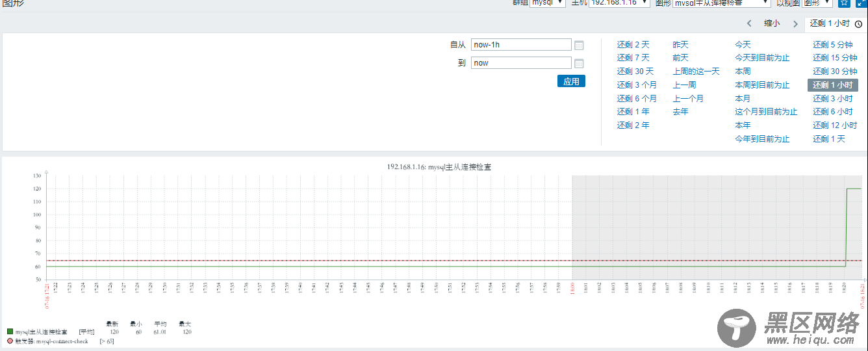This screenshot has height=351, width=868.
Task: Select 本月 time range
Action: pos(743,99)
